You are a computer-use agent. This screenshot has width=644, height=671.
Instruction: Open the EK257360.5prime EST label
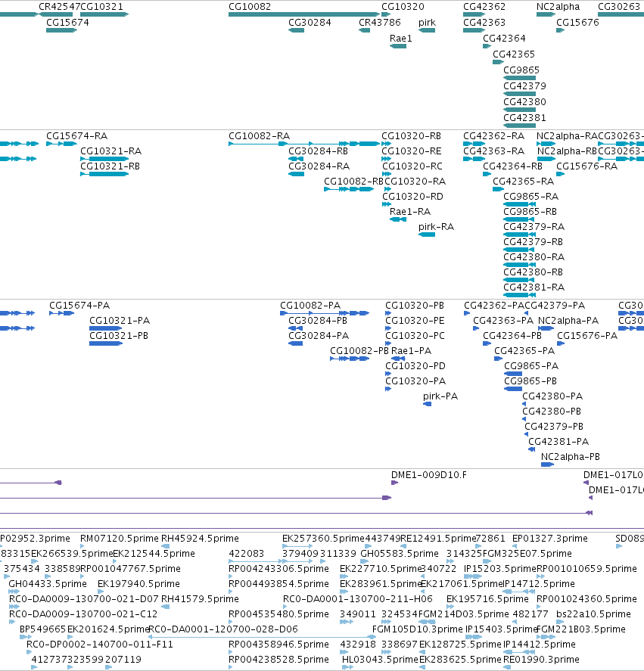323,539
